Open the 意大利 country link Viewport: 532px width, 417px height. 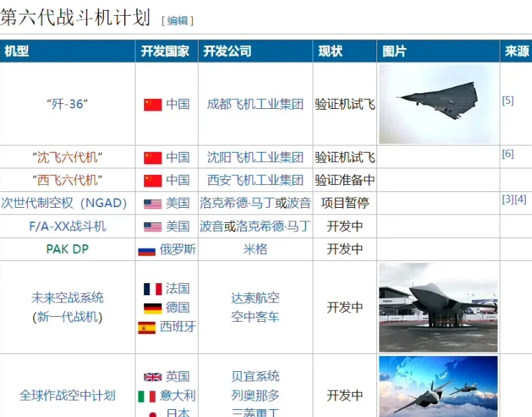(177, 396)
